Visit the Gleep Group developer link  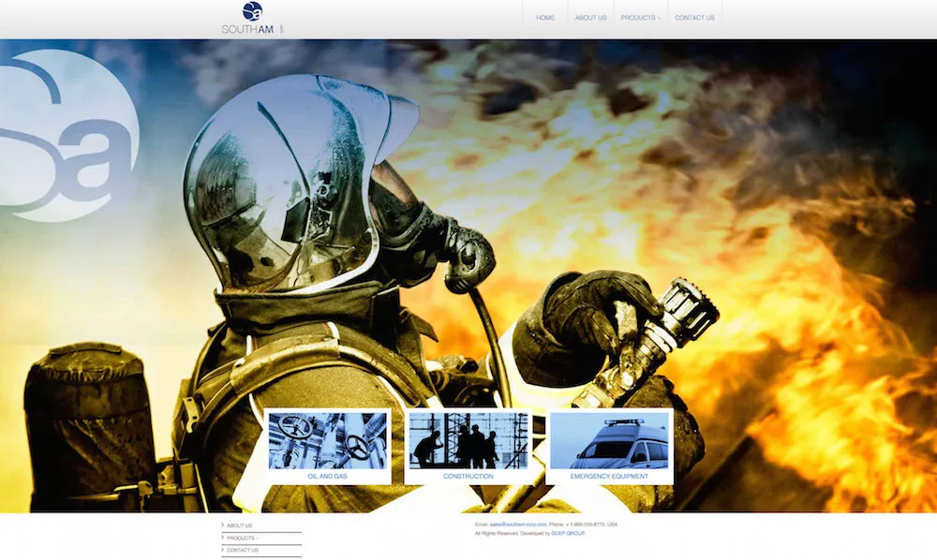pos(568,533)
